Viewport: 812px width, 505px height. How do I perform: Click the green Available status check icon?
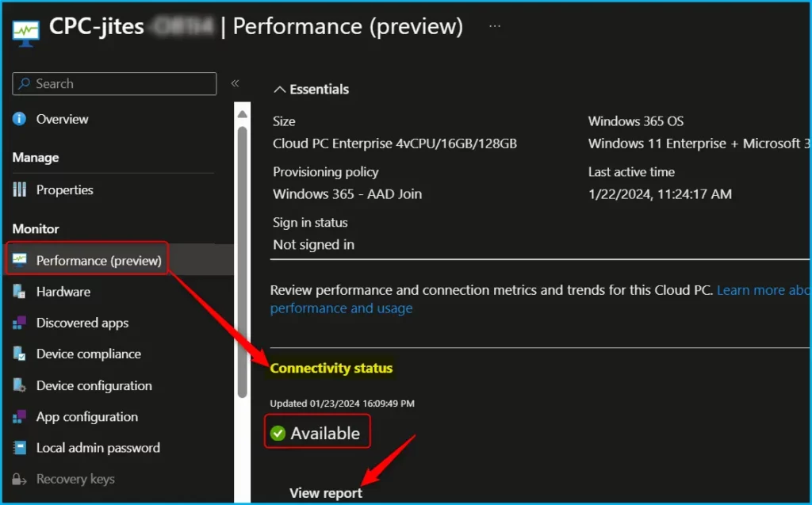pyautogui.click(x=278, y=433)
